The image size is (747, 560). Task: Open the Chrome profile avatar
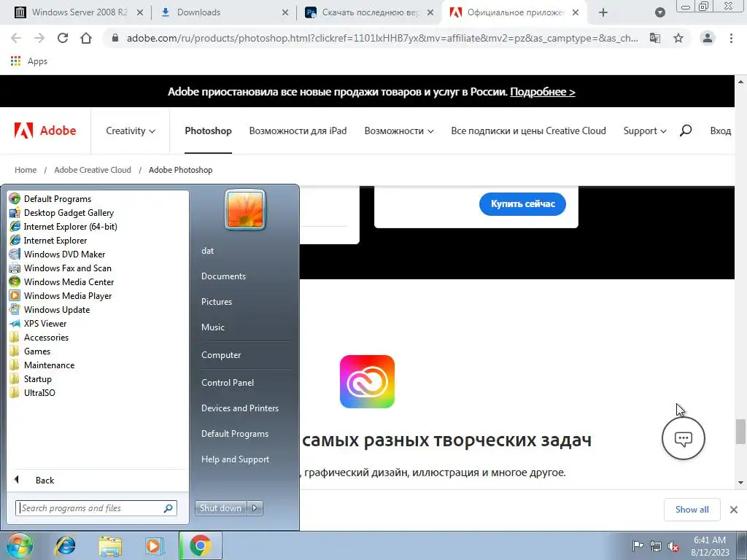click(x=708, y=38)
